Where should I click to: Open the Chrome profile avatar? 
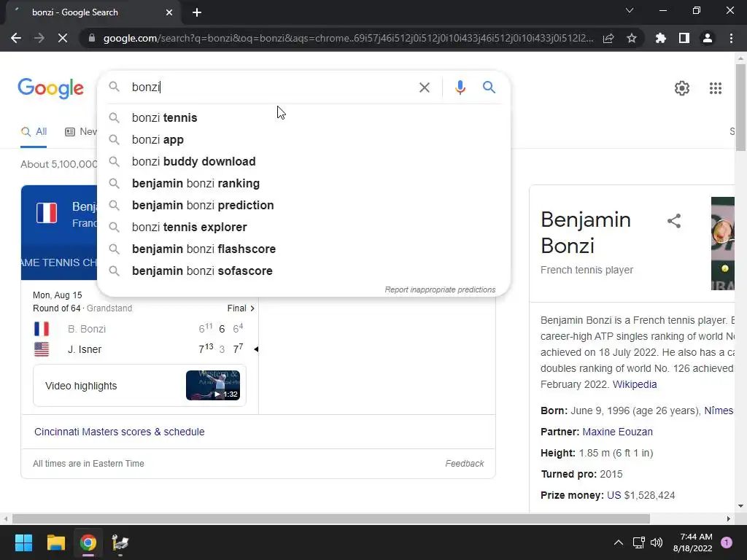coord(708,38)
